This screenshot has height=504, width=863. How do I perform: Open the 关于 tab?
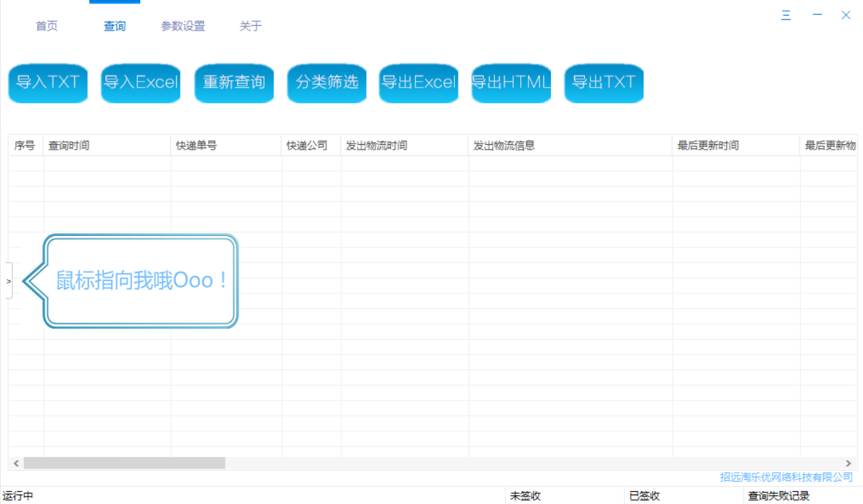click(x=250, y=26)
